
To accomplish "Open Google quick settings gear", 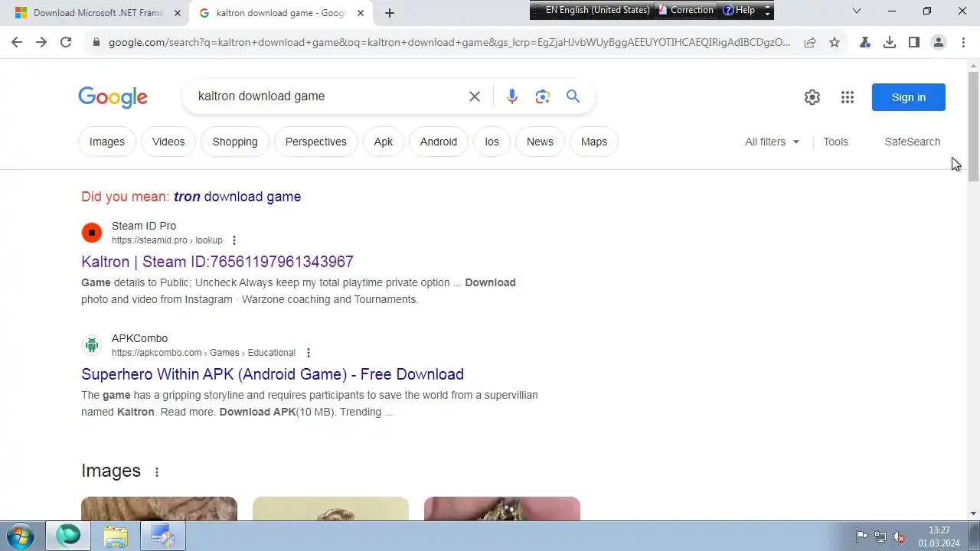I will pos(812,97).
